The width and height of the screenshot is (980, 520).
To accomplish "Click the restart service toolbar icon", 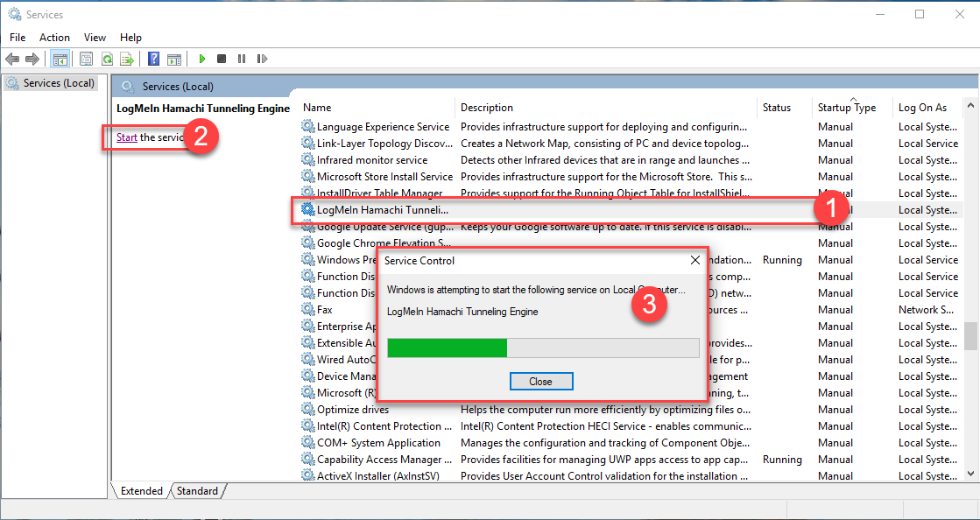I will tap(262, 59).
